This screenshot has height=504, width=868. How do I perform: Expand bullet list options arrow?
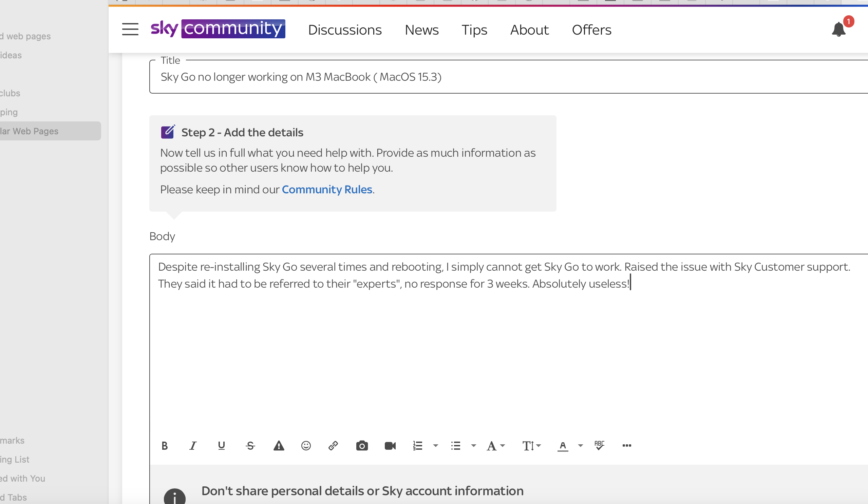[x=474, y=445]
